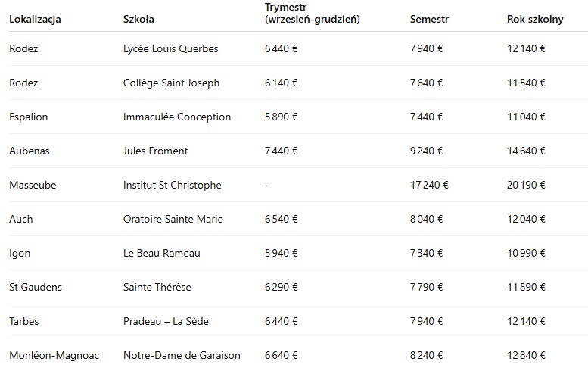Viewport: 588px width, 368px height.
Task: Select the Lycée Louis Querbes cell
Action: coord(170,49)
